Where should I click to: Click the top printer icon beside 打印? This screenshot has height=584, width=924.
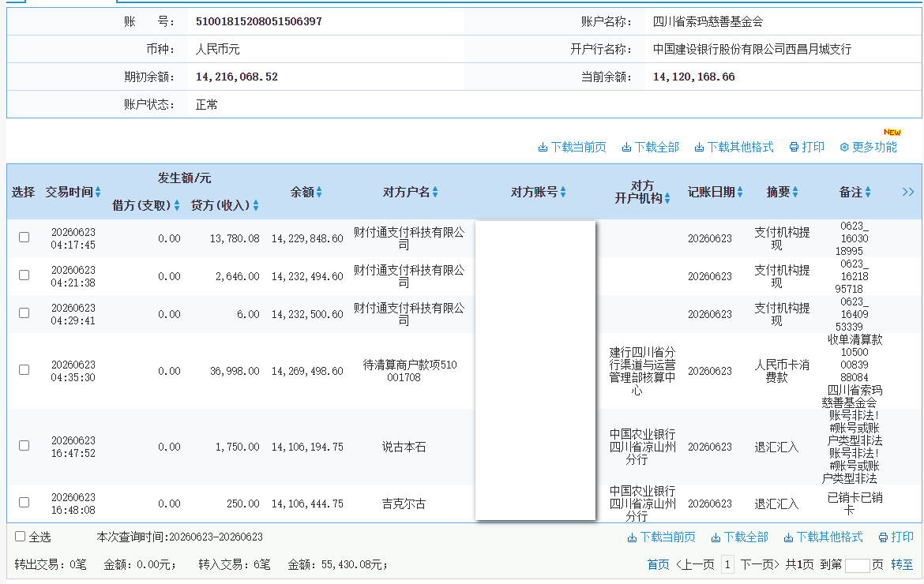point(794,147)
